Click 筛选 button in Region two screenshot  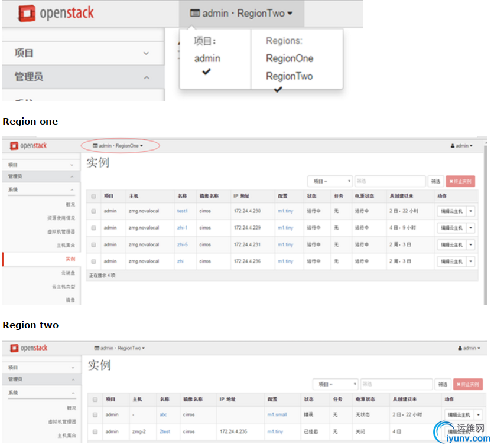(443, 384)
